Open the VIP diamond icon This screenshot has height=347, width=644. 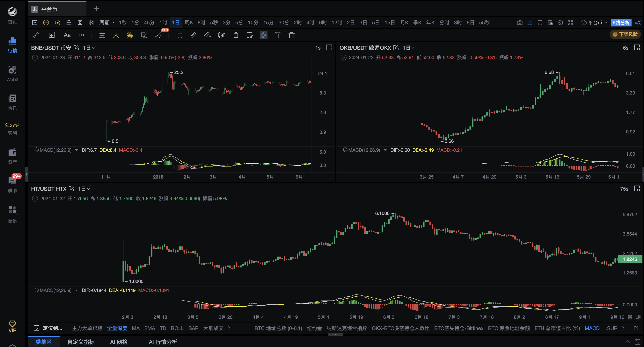tap(12, 326)
